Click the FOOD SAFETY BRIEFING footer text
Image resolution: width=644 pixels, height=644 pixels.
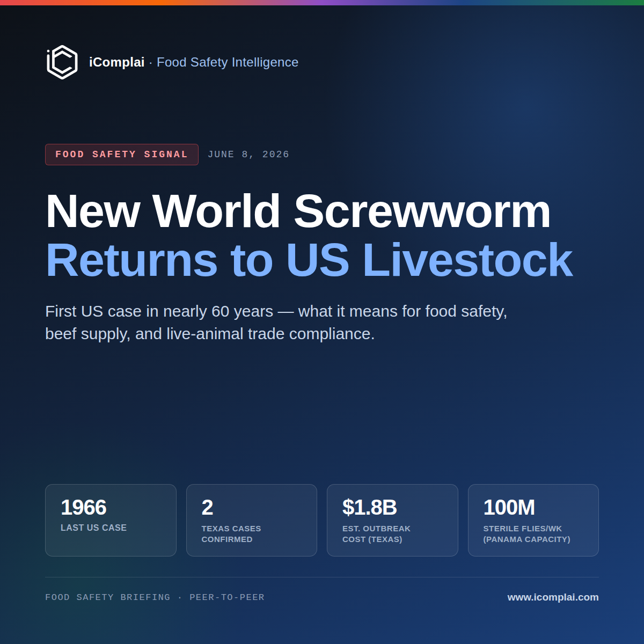pos(108,597)
